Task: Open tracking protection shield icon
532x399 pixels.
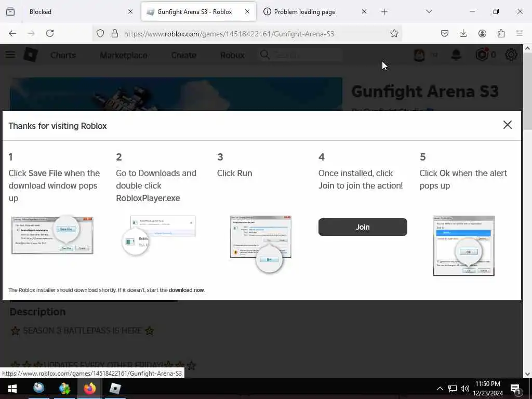Action: (x=100, y=33)
